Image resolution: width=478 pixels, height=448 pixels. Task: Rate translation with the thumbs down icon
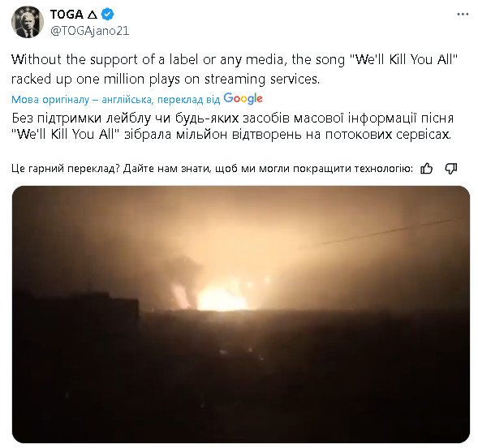pyautogui.click(x=451, y=169)
